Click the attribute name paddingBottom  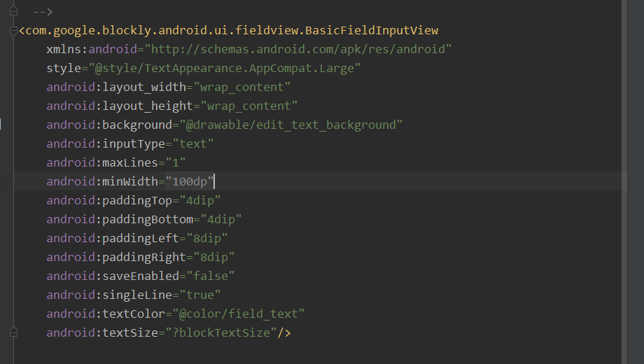pos(148,219)
